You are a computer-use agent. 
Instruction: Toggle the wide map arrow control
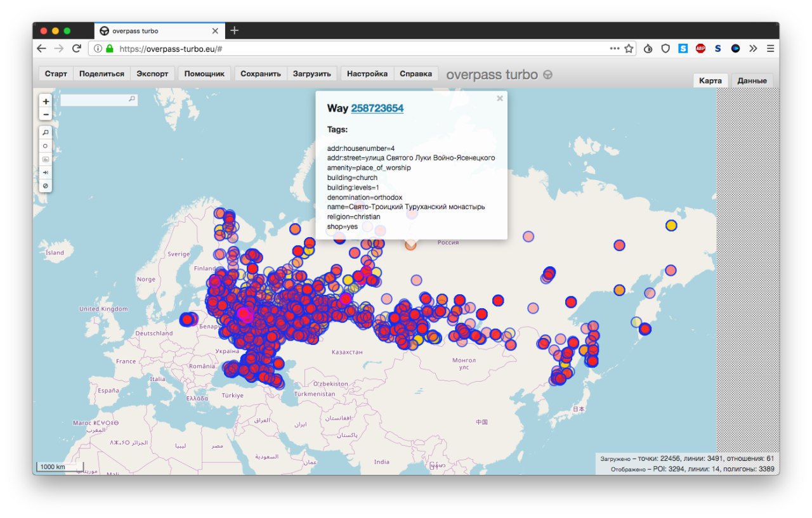coord(46,172)
